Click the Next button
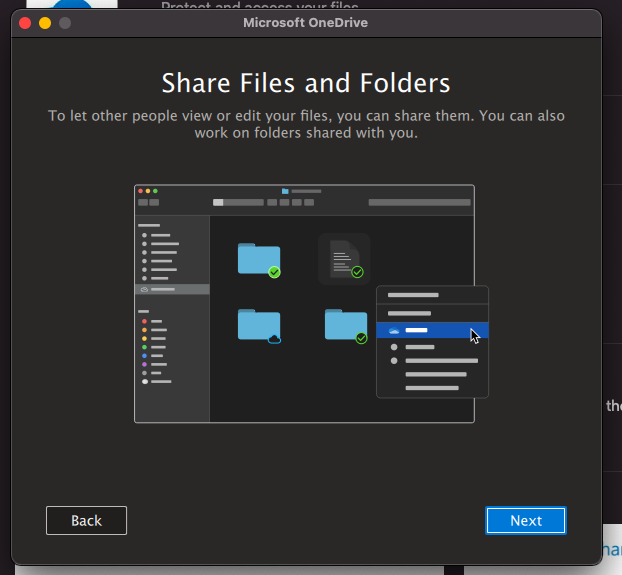The height and width of the screenshot is (575, 622). [x=525, y=520]
